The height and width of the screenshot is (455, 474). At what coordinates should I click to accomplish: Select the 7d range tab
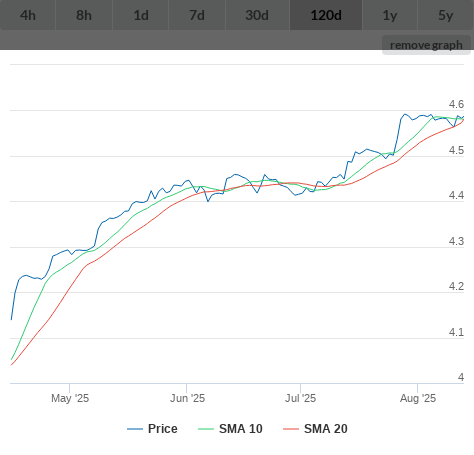197,15
